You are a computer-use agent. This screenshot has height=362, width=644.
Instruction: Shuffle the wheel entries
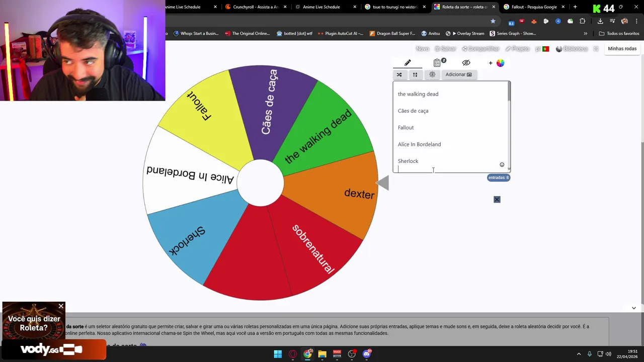coord(399,74)
